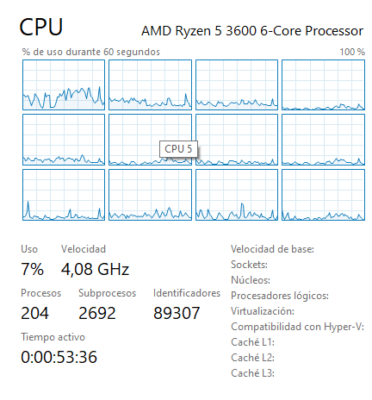372x400 pixels.
Task: Click the graph under the CPU 5 tooltip
Action: [150, 140]
